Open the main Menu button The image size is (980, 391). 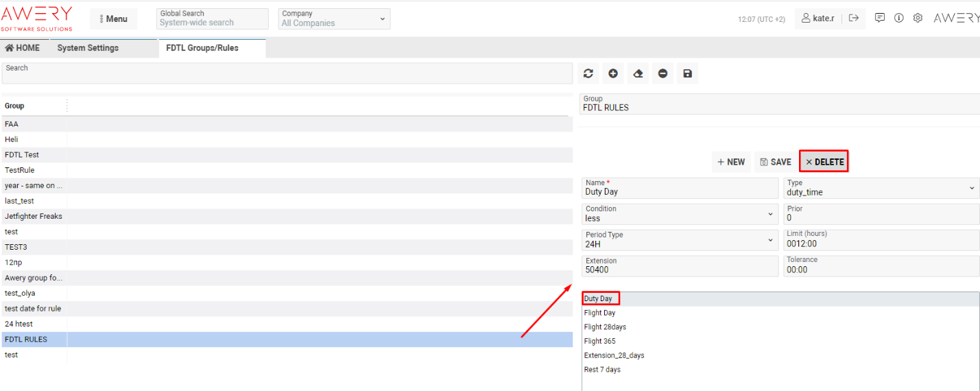pyautogui.click(x=113, y=19)
